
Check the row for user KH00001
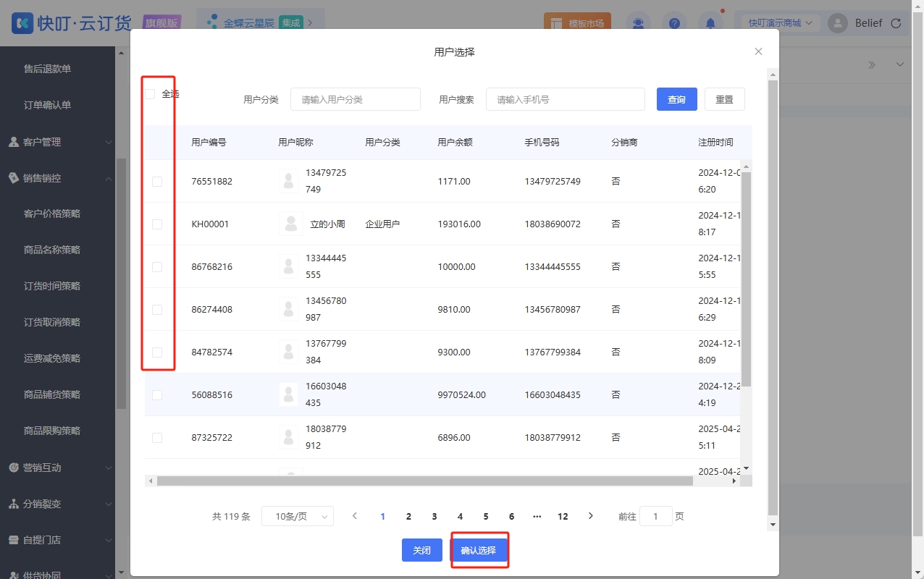point(157,224)
